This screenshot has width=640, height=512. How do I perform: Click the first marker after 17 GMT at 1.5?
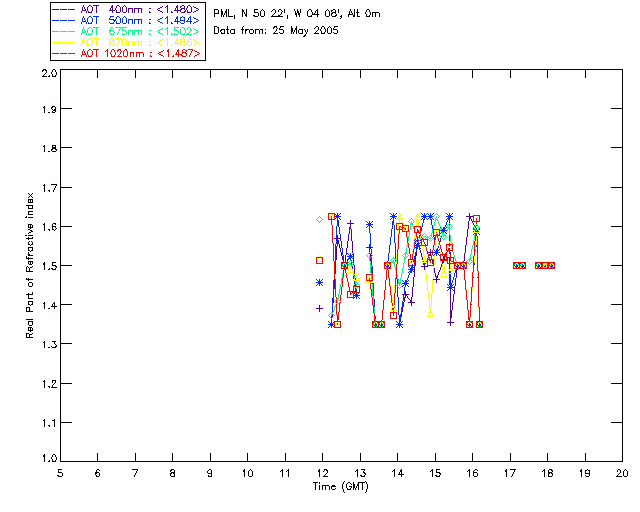click(x=517, y=265)
